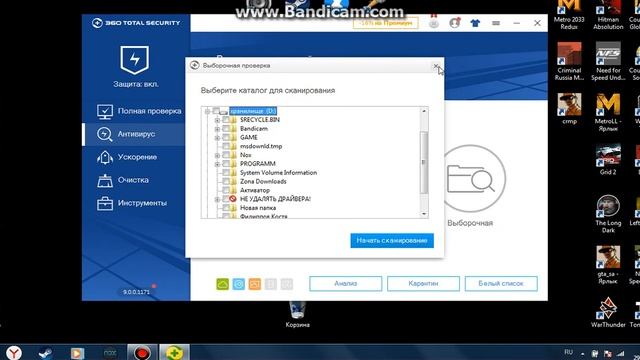Tick the Zona Downloads checkbox

coord(226,181)
